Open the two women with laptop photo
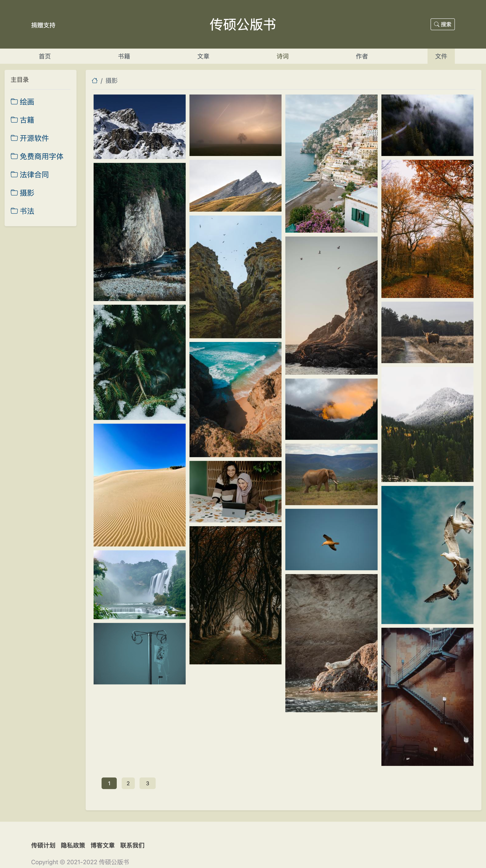486x868 pixels. tap(235, 492)
